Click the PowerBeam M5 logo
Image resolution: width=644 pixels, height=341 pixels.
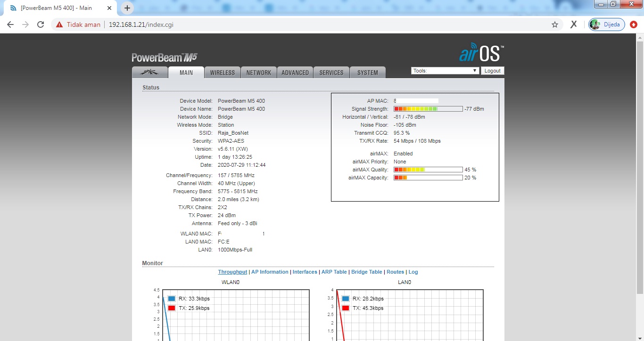[x=164, y=57]
